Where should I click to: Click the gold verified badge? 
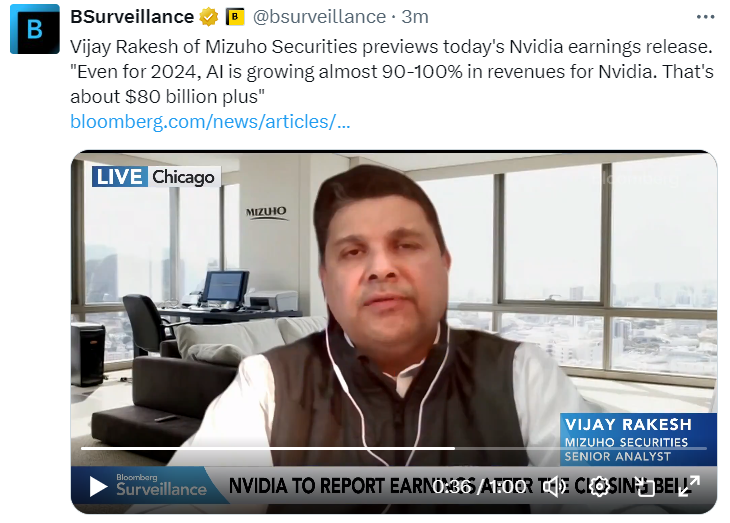pos(209,17)
